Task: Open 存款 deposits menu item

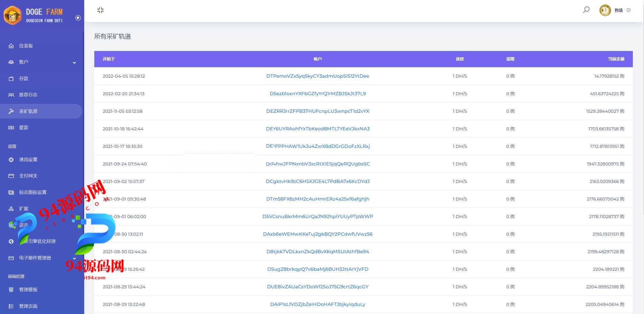Action: [24, 79]
